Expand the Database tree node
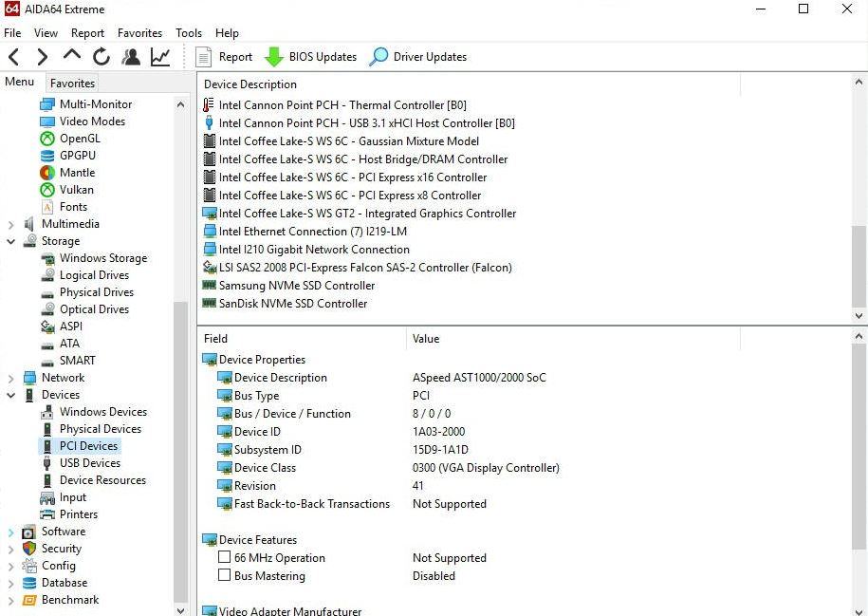 click(x=11, y=584)
